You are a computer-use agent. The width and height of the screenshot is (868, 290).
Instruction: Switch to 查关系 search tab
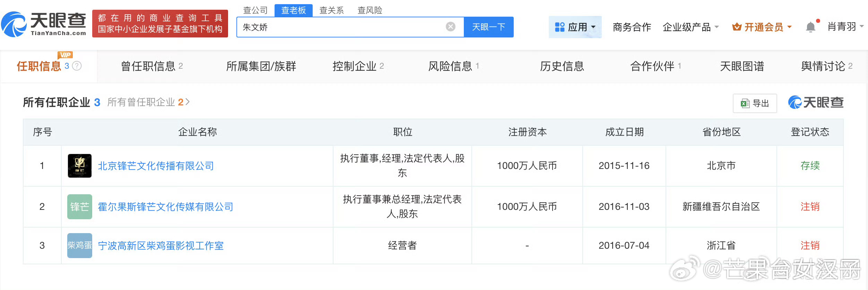(x=332, y=10)
